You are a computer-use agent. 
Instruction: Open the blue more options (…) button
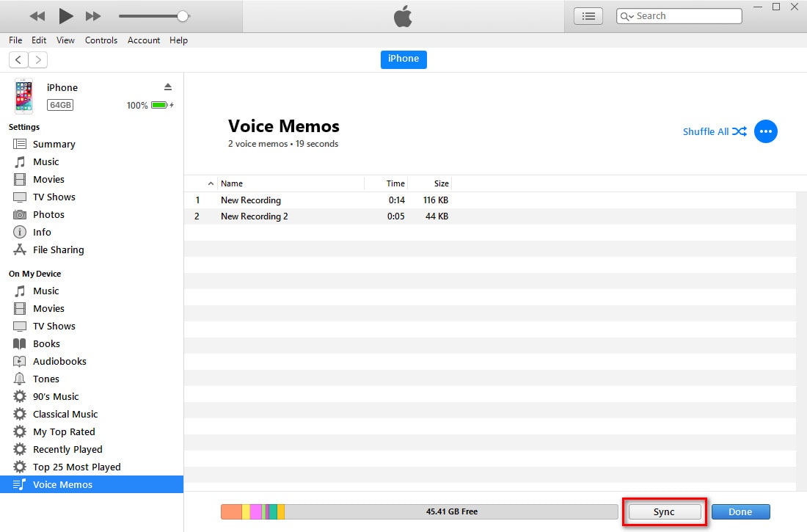[x=766, y=131]
